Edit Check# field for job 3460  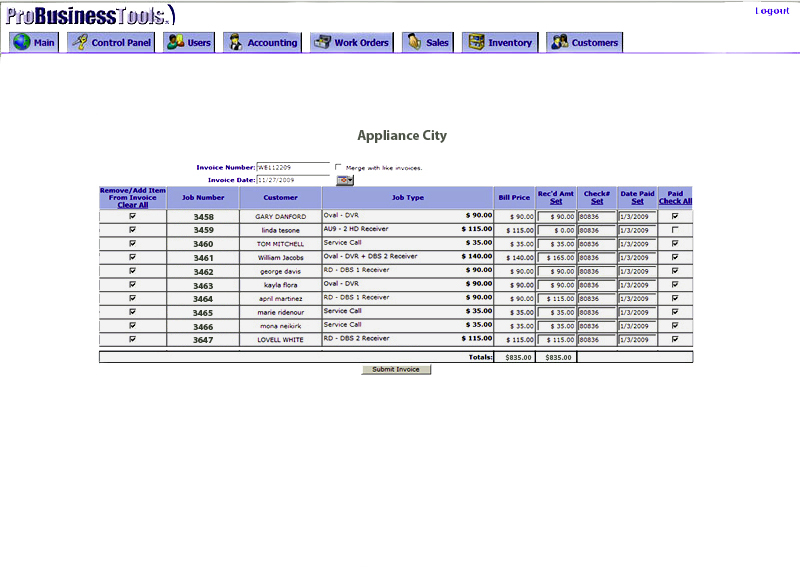tap(597, 244)
